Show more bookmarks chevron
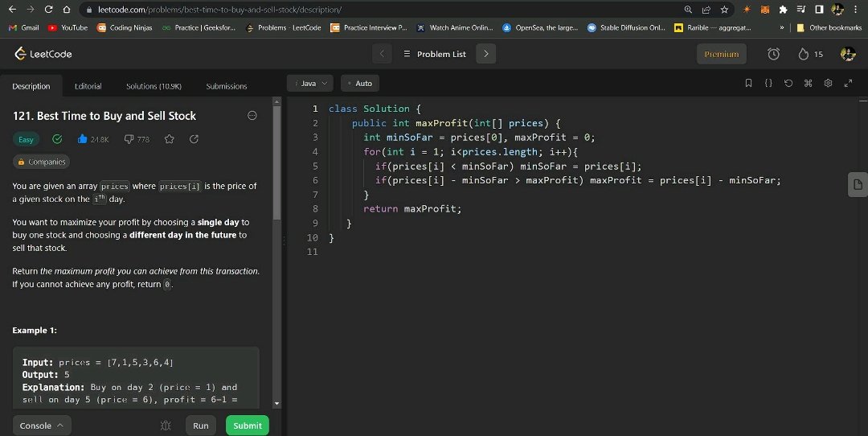Screen dimensions: 868x436 782,27
